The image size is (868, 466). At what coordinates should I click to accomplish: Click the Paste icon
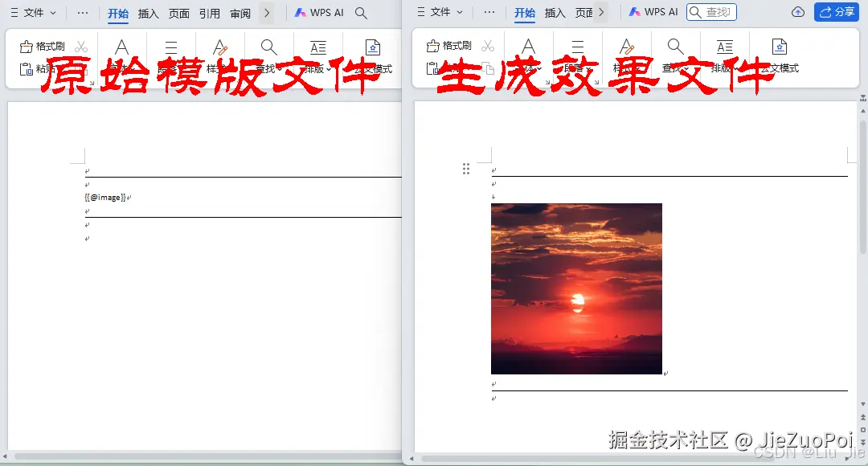pyautogui.click(x=28, y=71)
